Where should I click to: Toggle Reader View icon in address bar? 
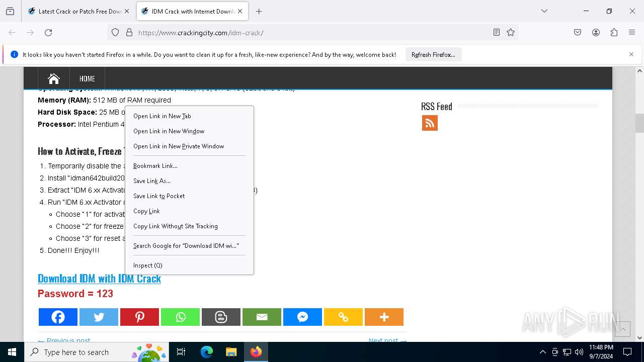click(x=497, y=32)
